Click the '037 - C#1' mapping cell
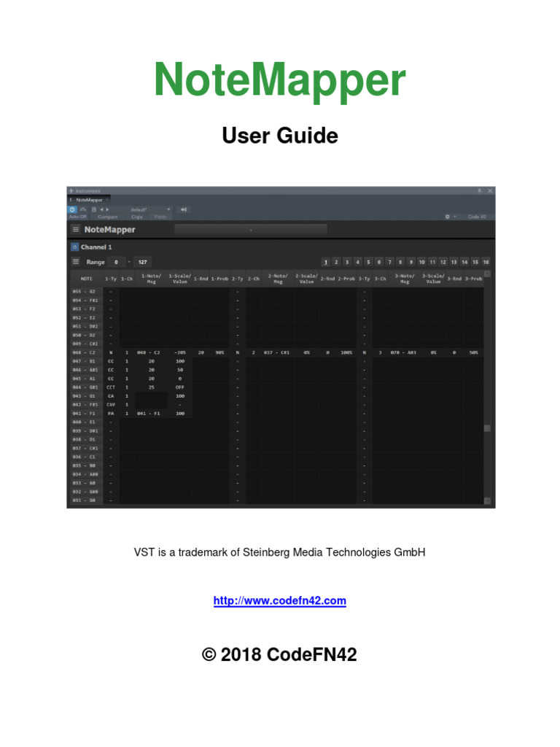The height and width of the screenshot is (747, 560). (x=276, y=352)
